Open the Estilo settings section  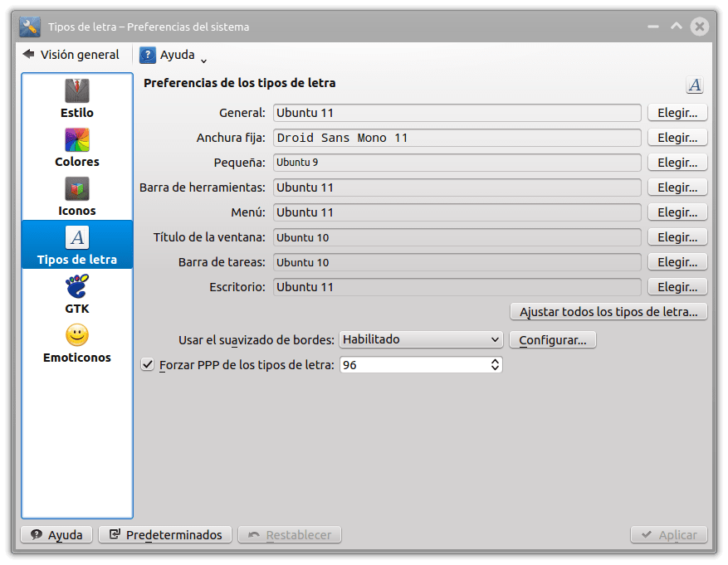click(76, 99)
